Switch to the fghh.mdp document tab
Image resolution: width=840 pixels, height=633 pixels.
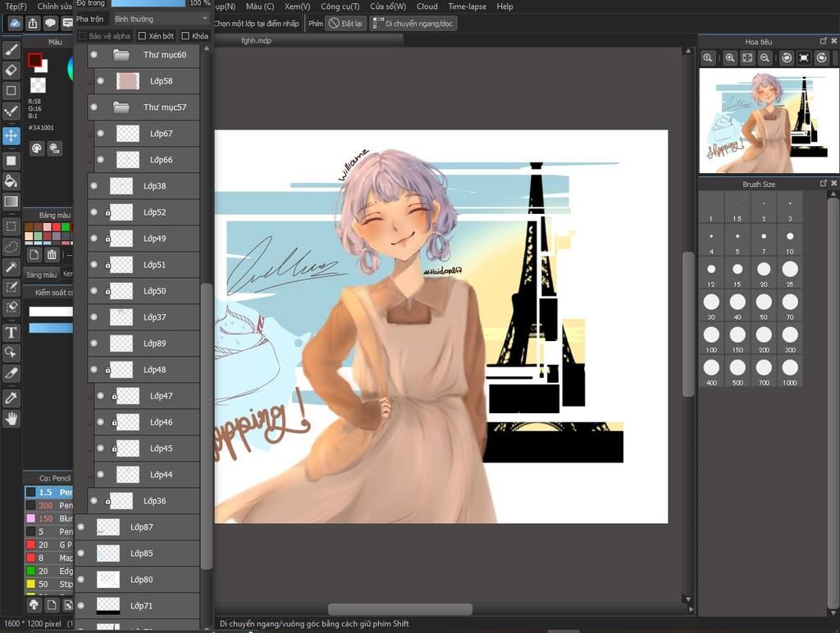point(257,41)
